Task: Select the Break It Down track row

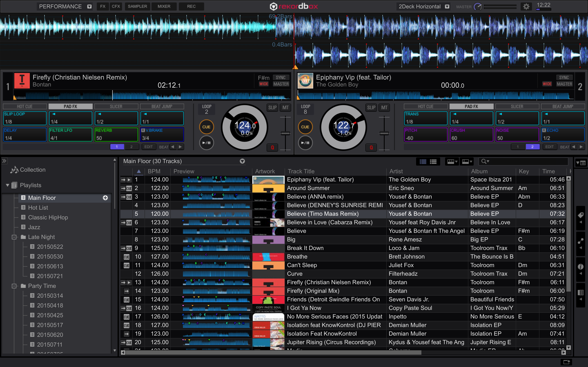Action: click(x=305, y=248)
